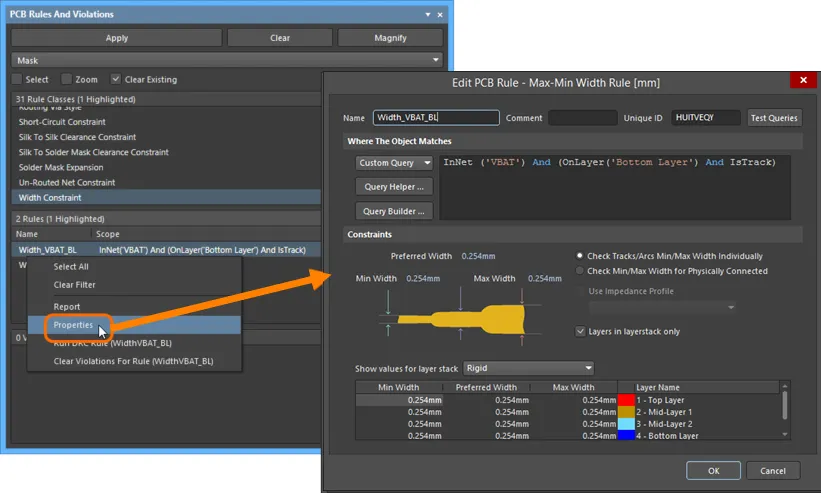The height and width of the screenshot is (493, 821).
Task: Select Check Min/Max Width for Physically Connected
Action: [579, 271]
